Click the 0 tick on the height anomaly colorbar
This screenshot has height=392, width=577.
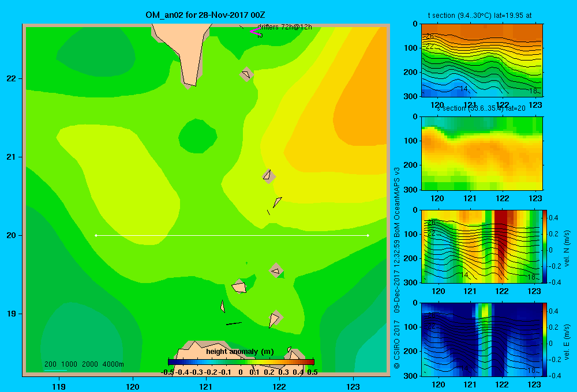(240, 372)
